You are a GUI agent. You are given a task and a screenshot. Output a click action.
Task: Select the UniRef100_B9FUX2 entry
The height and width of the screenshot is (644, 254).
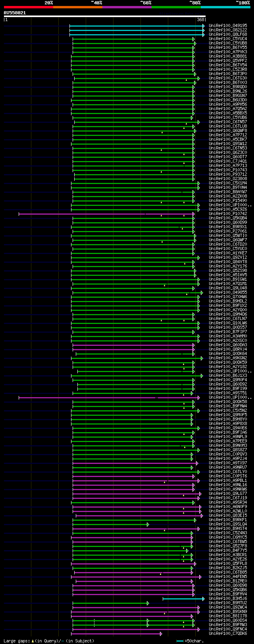[228, 306]
